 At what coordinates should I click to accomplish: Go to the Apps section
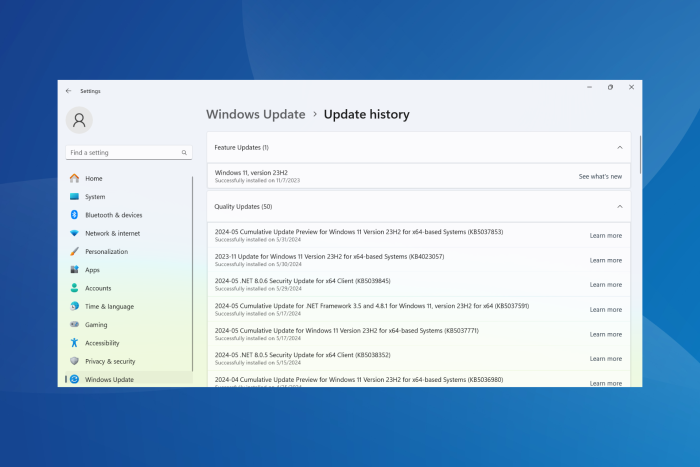[129, 270]
